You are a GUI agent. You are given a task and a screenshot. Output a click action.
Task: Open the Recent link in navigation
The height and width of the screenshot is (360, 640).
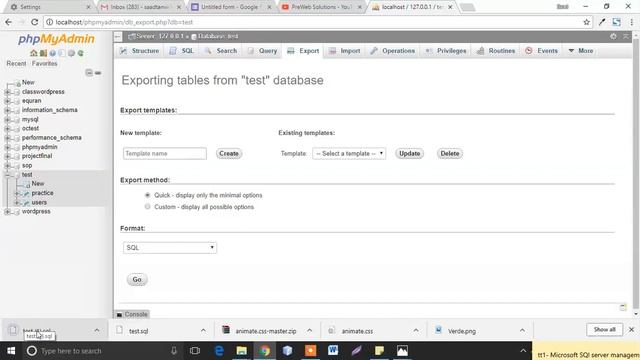tap(16, 64)
